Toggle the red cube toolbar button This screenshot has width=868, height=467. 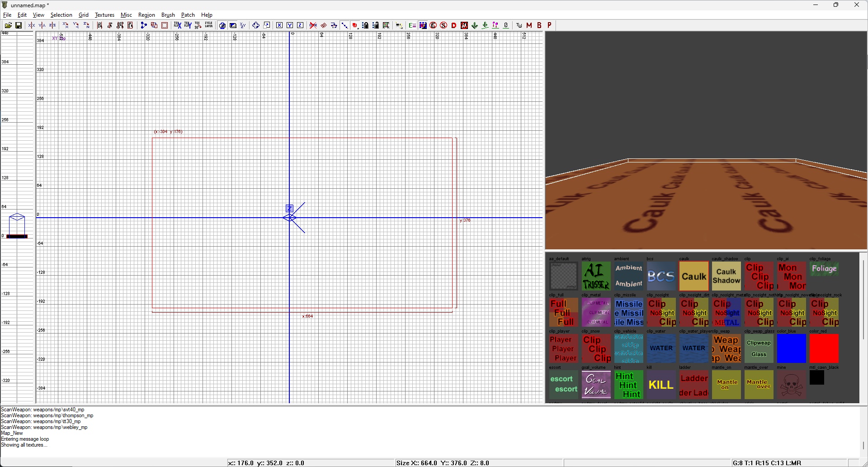(x=355, y=26)
